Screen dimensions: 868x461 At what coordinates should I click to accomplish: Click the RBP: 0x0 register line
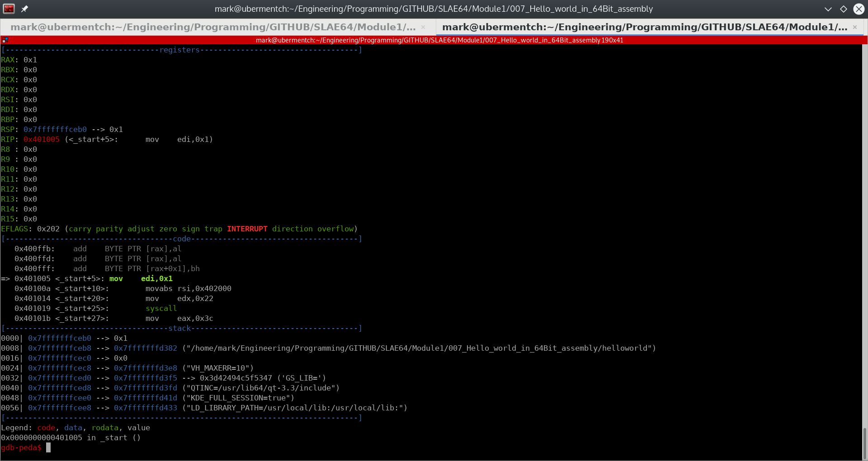[x=19, y=119]
